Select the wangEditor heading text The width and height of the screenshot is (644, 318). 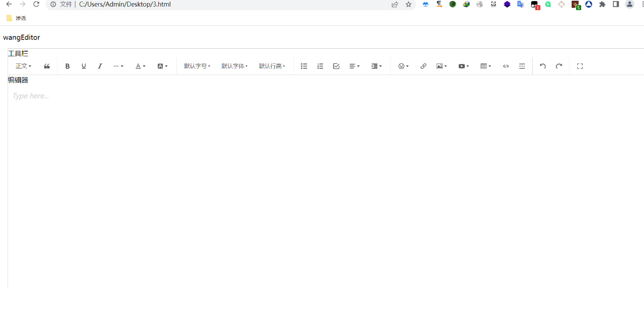coord(21,38)
